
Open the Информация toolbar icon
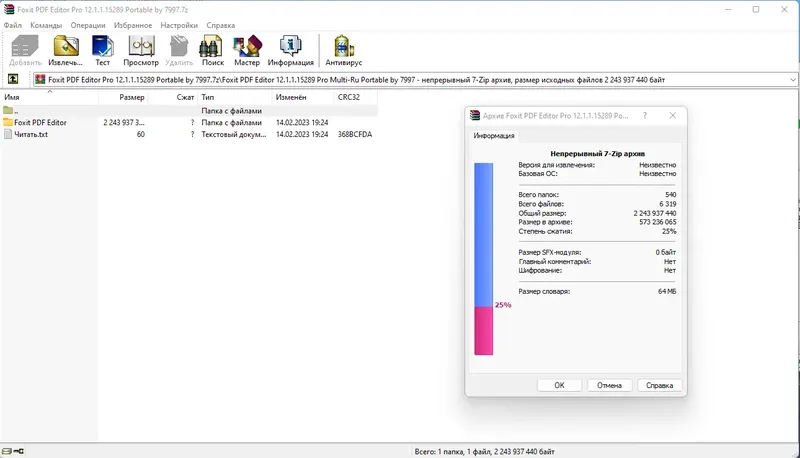pos(291,46)
